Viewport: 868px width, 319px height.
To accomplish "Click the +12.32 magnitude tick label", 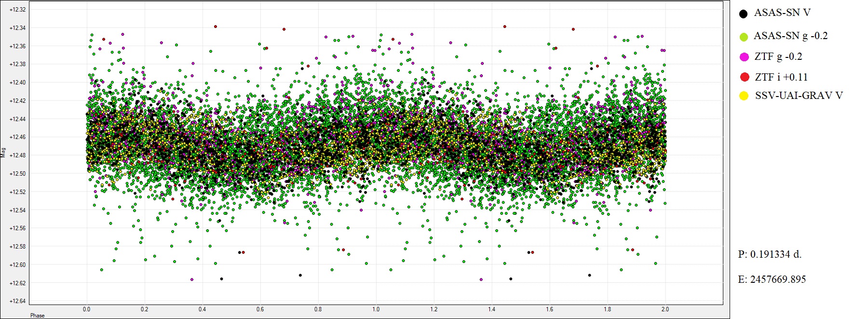I will pos(17,10).
